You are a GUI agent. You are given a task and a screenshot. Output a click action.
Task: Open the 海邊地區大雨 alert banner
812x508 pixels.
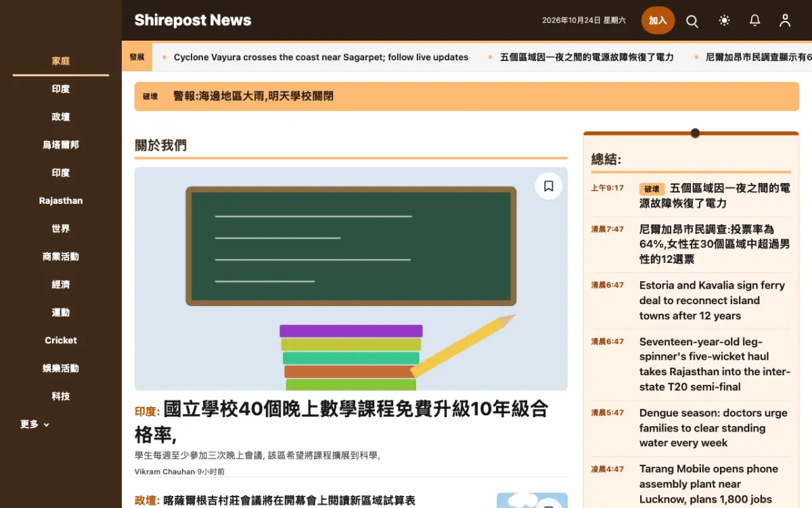(467, 96)
